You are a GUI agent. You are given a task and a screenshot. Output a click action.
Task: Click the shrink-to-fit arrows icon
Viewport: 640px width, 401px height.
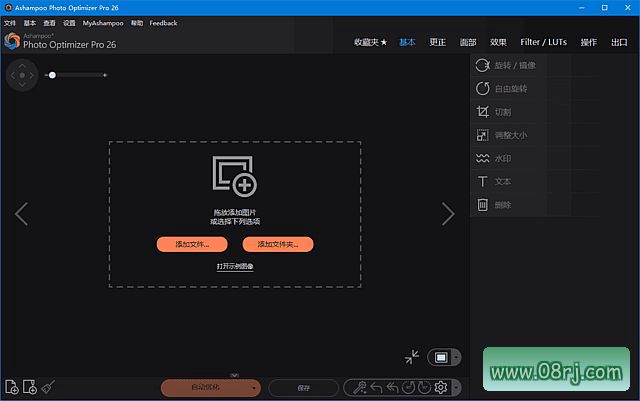click(x=412, y=357)
